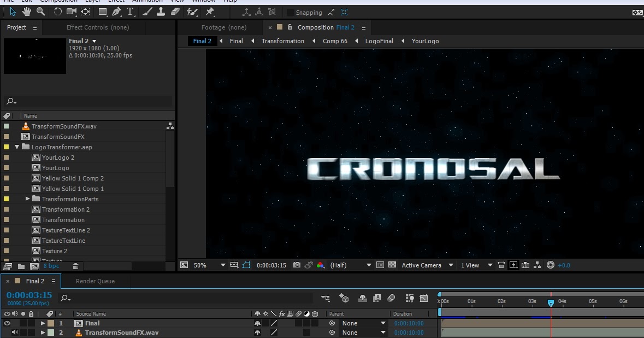Image resolution: width=644 pixels, height=338 pixels.
Task: Toggle the region of interest button
Action: 380,265
